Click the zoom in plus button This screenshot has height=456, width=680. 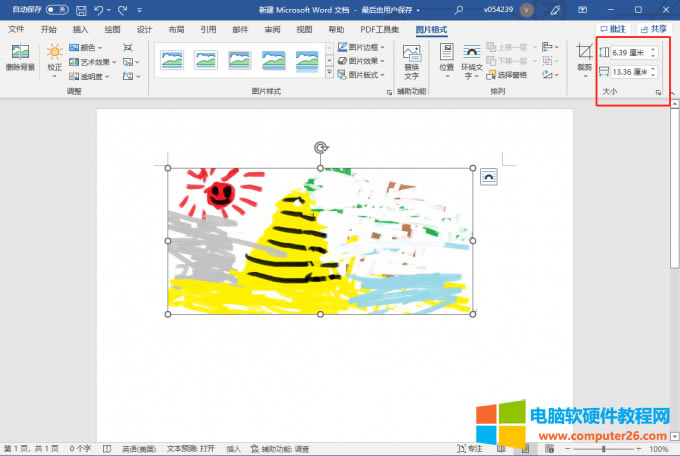638,449
